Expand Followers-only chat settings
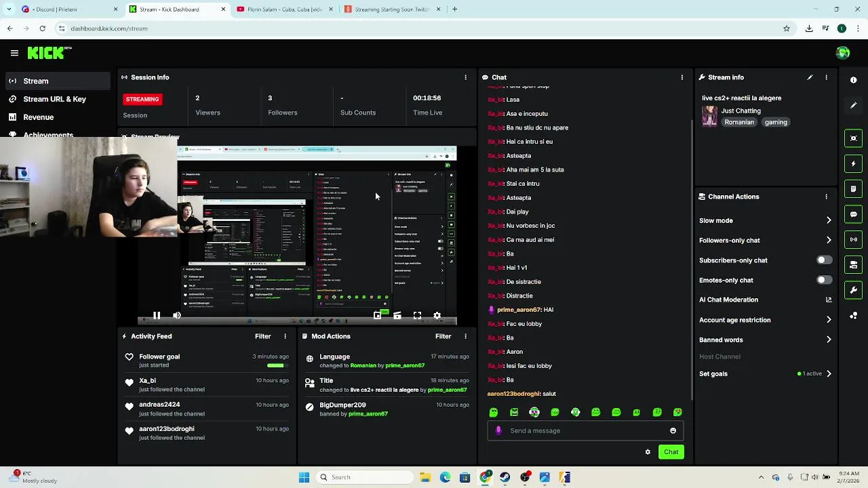The image size is (868, 488). coord(829,240)
